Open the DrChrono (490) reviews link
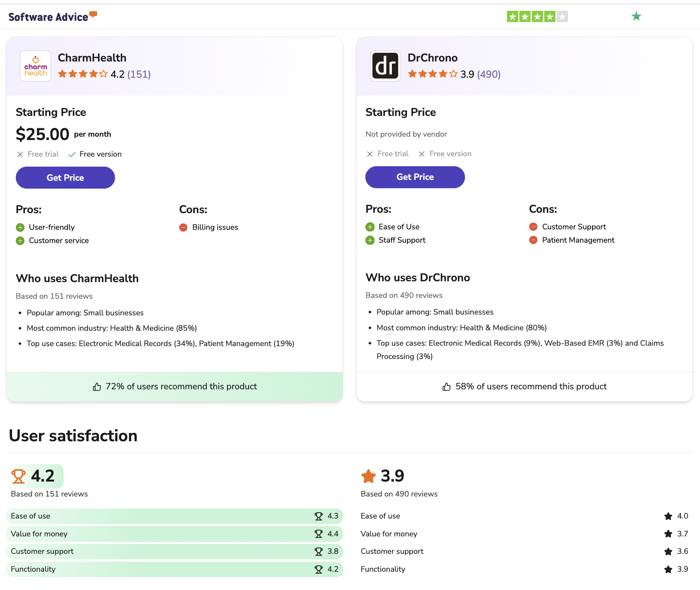The width and height of the screenshot is (700, 590). [x=489, y=74]
